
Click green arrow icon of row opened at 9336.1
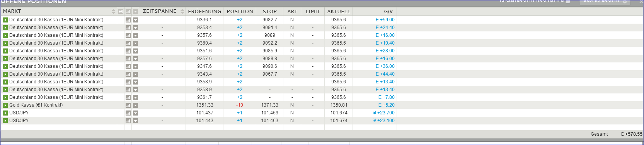point(5,20)
